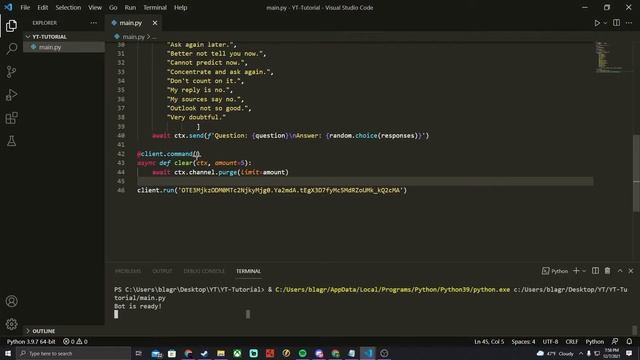
Task: Create a new terminal with plus icon
Action: (x=576, y=271)
